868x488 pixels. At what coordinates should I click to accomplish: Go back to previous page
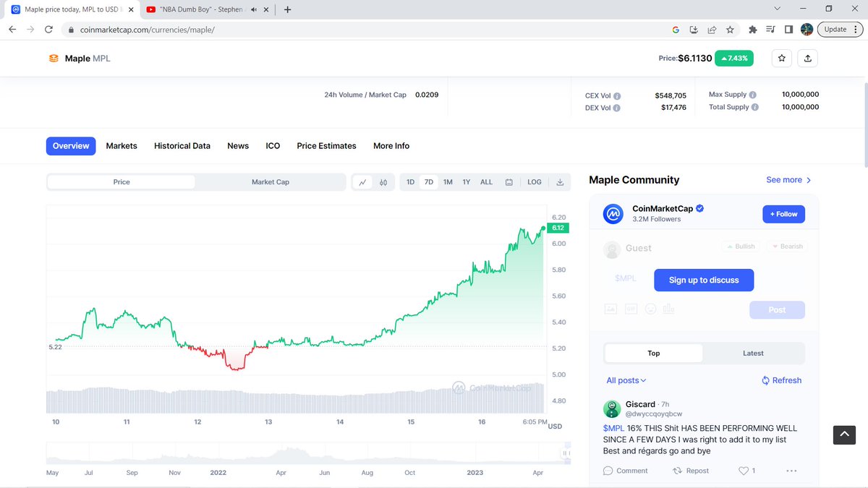[12, 30]
